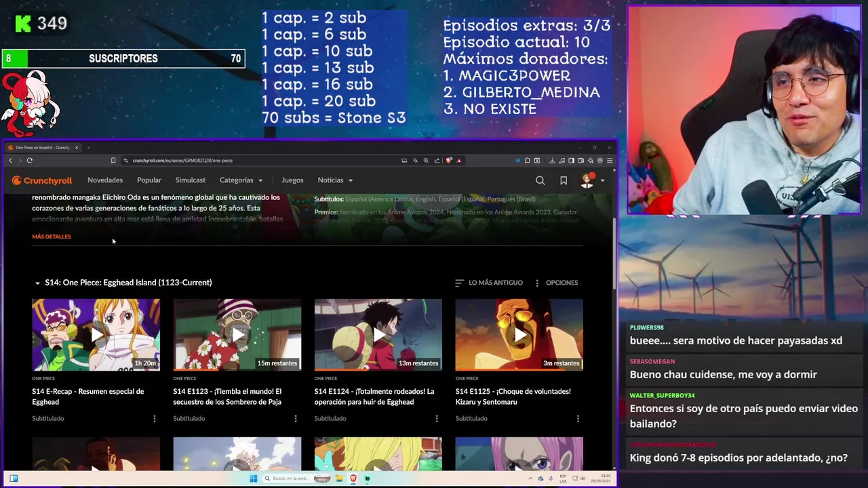Click the 3m restantes label on E1125
The height and width of the screenshot is (488, 868).
point(561,363)
